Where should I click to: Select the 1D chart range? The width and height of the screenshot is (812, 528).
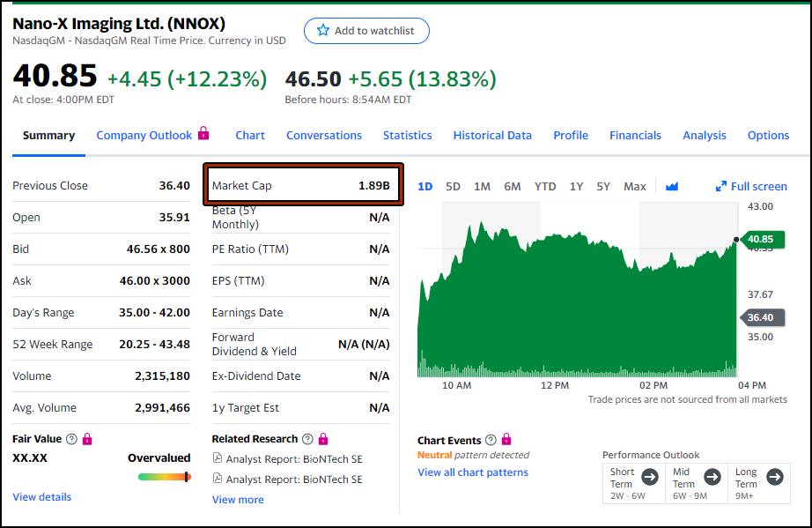pyautogui.click(x=425, y=187)
